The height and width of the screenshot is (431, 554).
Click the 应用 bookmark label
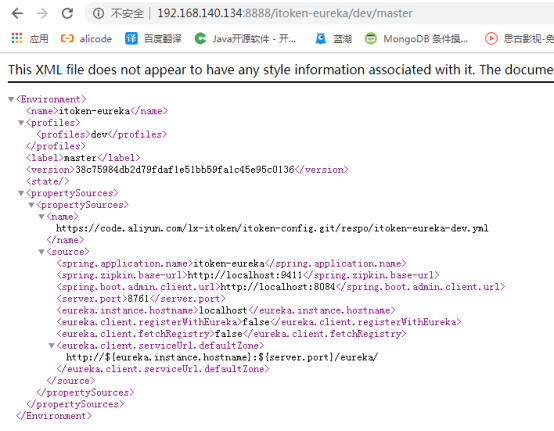(x=39, y=39)
